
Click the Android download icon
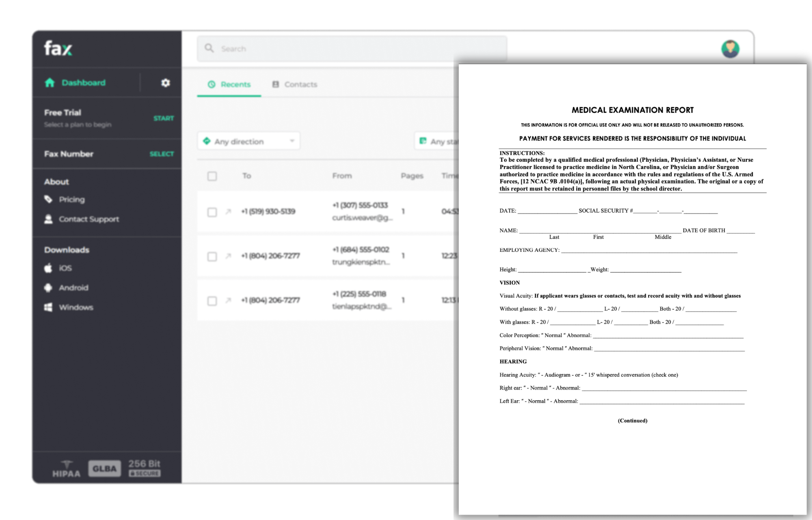pyautogui.click(x=48, y=288)
